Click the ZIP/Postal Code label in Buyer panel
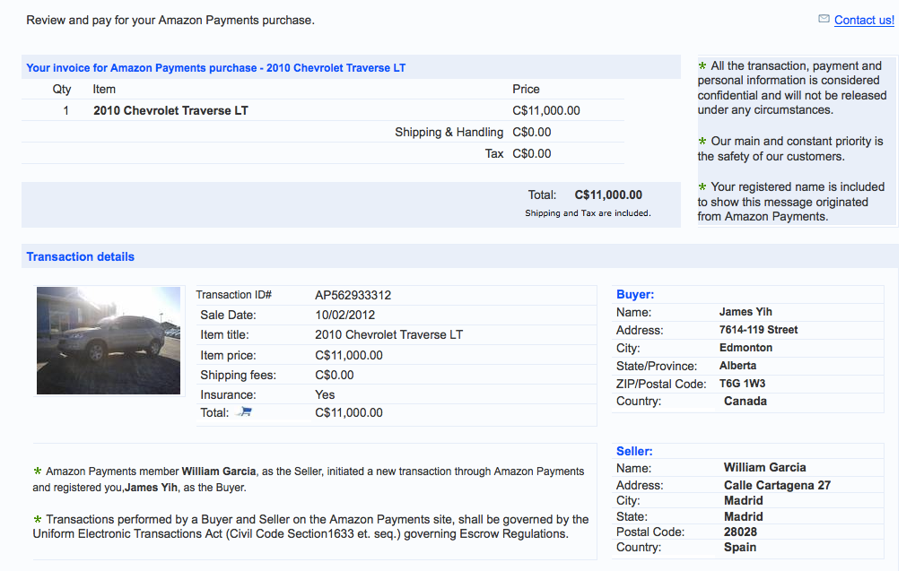The width and height of the screenshot is (924, 571). [661, 385]
